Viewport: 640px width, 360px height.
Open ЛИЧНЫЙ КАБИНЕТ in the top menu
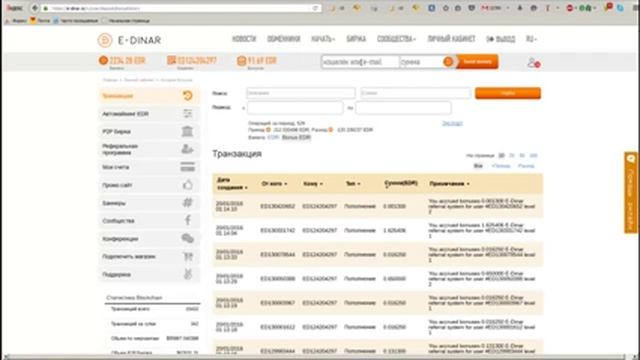(451, 39)
